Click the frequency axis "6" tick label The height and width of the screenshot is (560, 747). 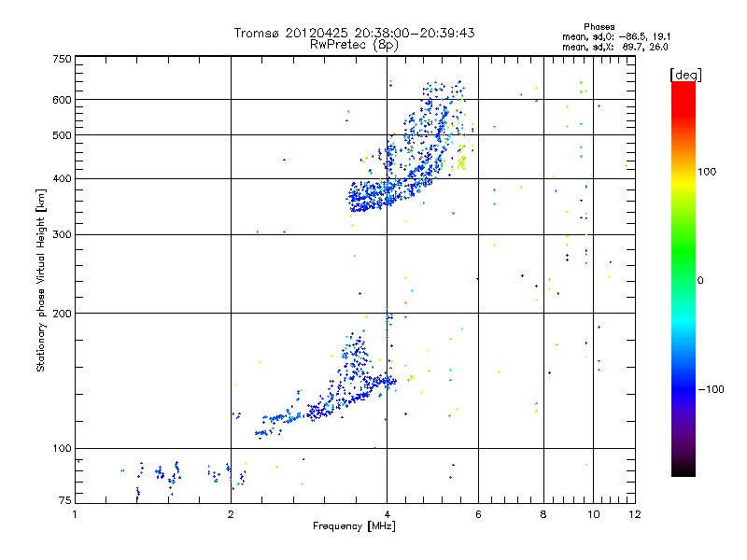pos(478,514)
